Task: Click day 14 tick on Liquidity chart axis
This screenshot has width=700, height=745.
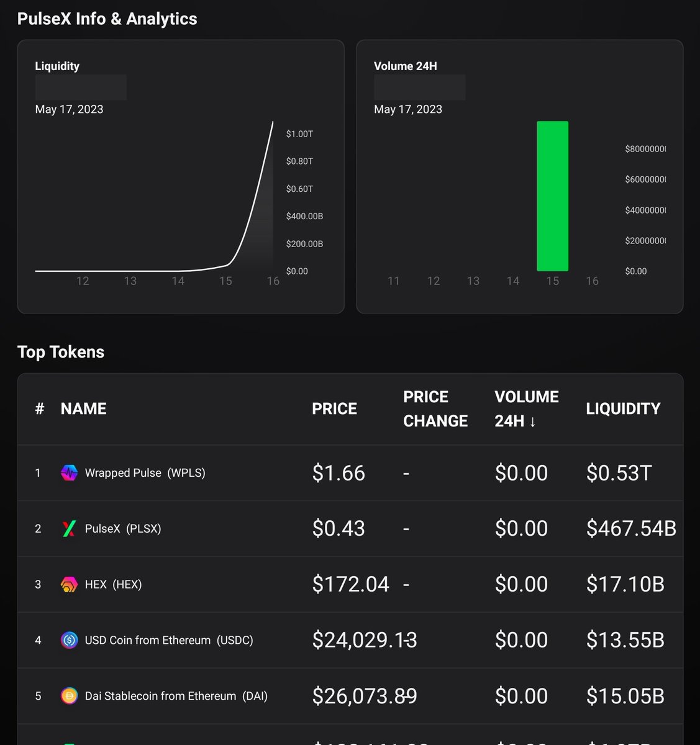Action: [x=178, y=281]
